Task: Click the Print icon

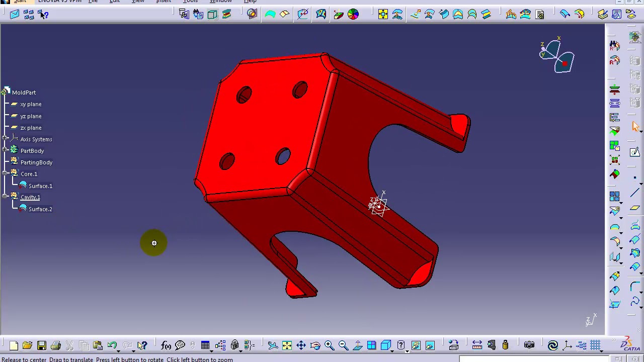Action: tap(56, 345)
